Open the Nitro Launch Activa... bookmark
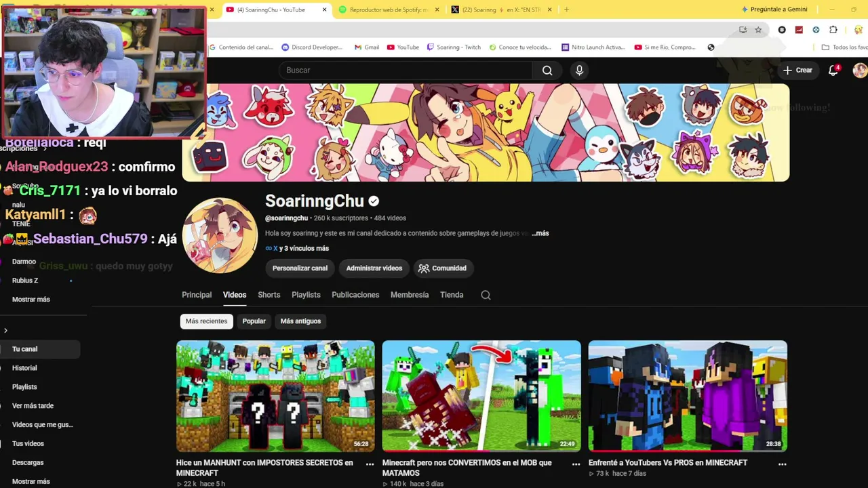 pos(593,47)
